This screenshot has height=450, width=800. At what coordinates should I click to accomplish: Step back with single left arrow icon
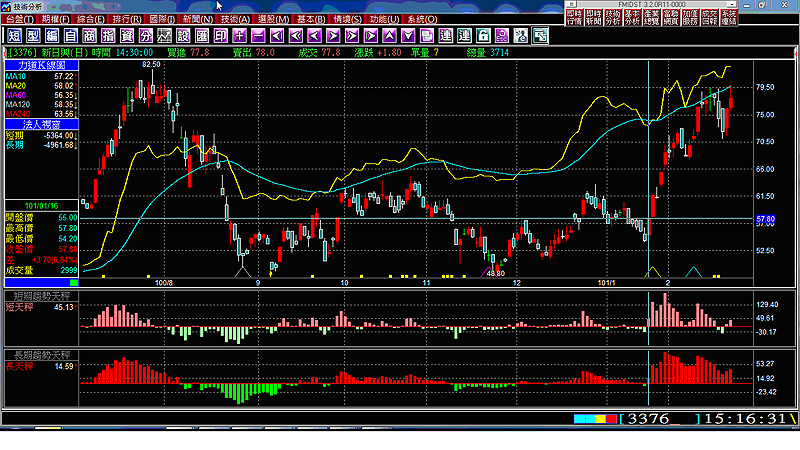314,36
